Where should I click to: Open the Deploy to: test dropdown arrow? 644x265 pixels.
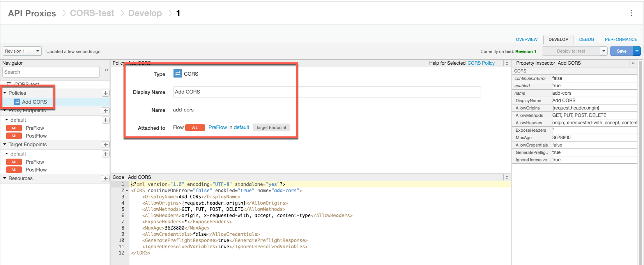[x=604, y=51]
